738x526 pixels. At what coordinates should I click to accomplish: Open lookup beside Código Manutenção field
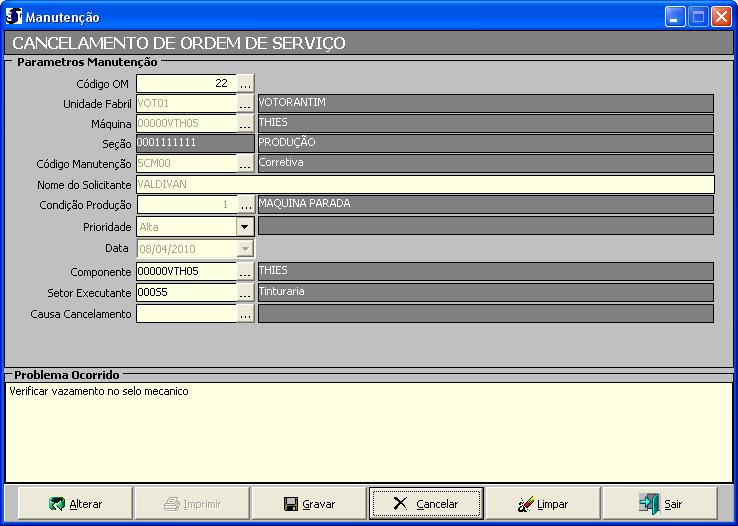coord(245,163)
